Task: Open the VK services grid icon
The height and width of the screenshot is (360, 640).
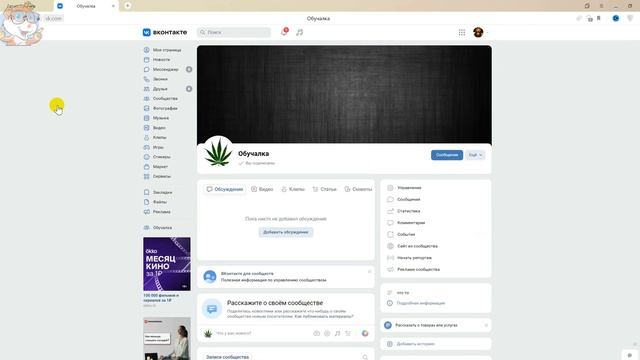Action: [462, 32]
